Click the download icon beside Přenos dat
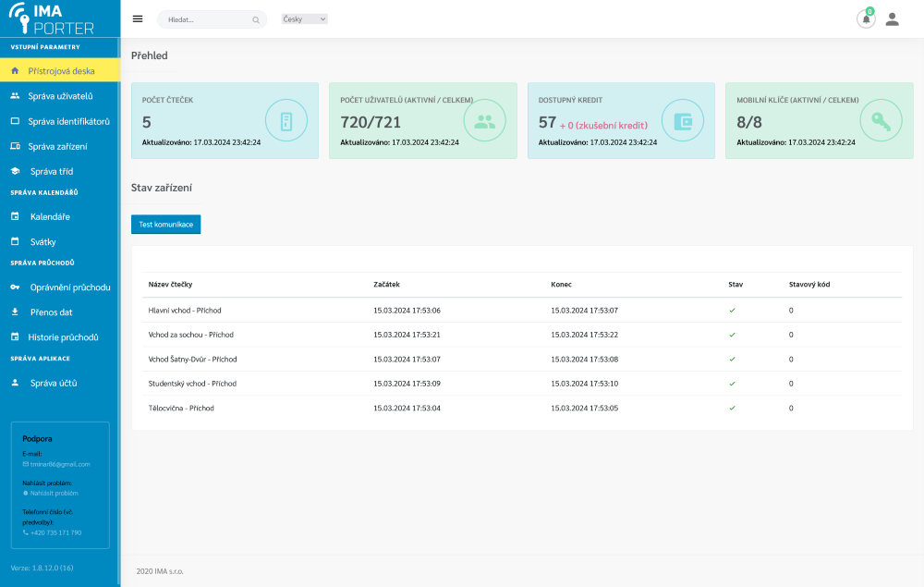The image size is (924, 587). pos(16,312)
